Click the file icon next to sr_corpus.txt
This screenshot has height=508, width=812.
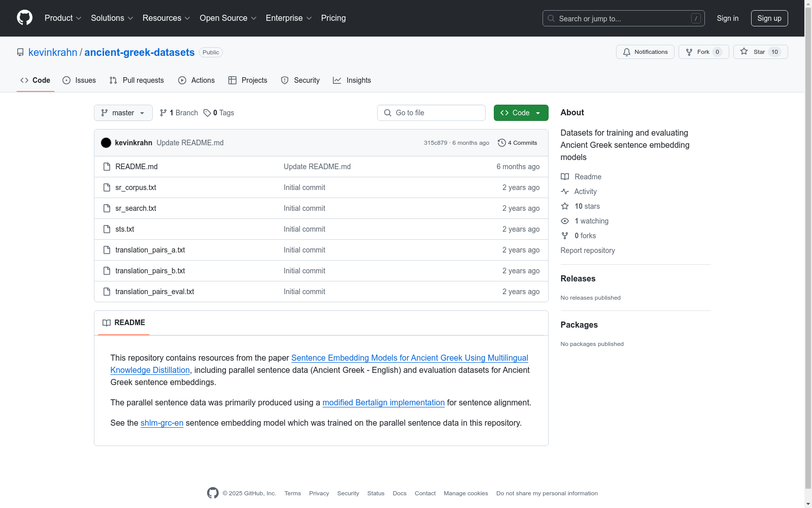(x=107, y=187)
